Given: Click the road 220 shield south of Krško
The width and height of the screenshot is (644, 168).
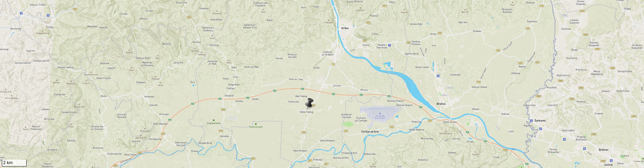Looking at the screenshot, I should (365, 40).
